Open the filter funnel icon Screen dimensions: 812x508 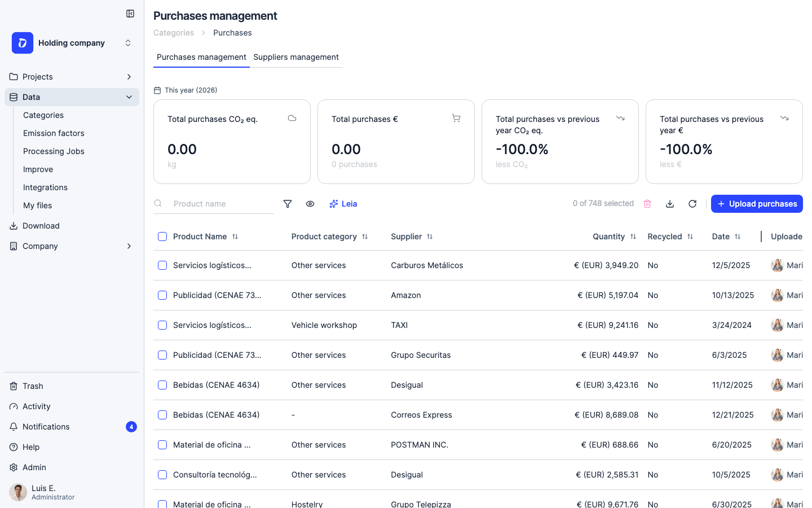[288, 204]
